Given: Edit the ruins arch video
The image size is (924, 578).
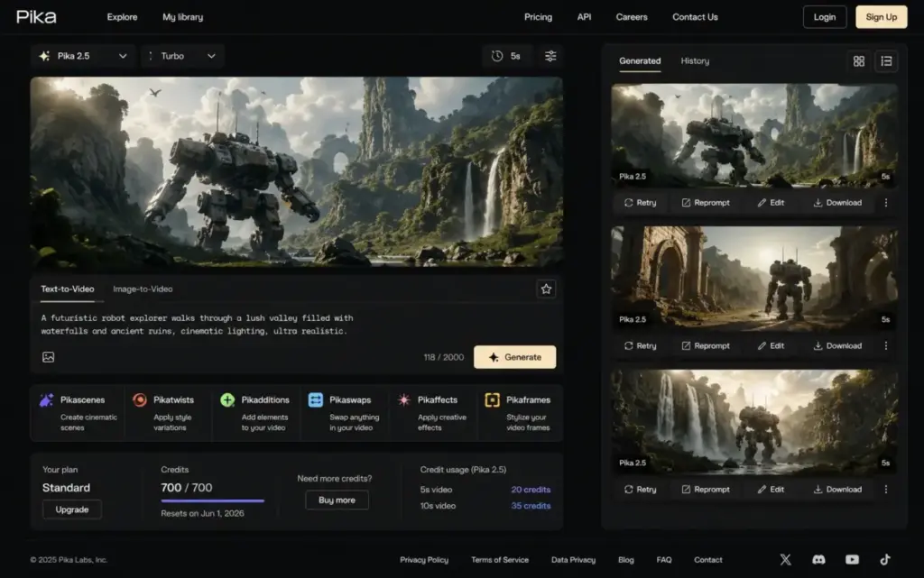Looking at the screenshot, I should (771, 345).
